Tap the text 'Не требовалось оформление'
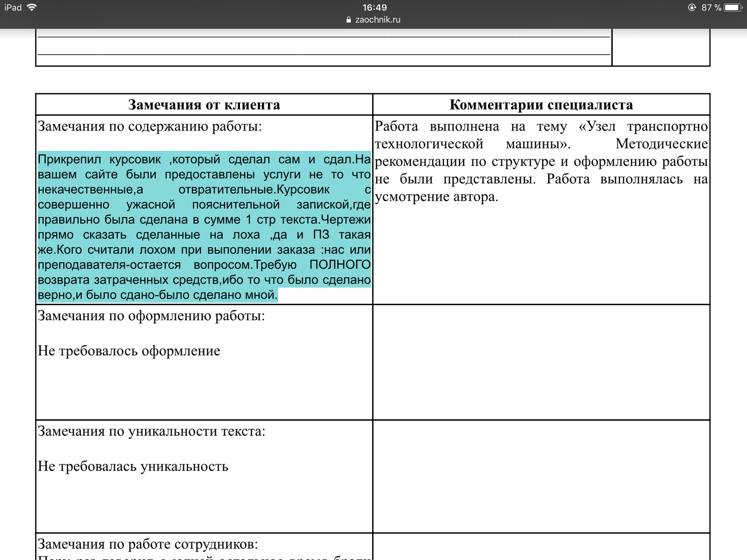Viewport: 747px width, 560px height. [129, 351]
